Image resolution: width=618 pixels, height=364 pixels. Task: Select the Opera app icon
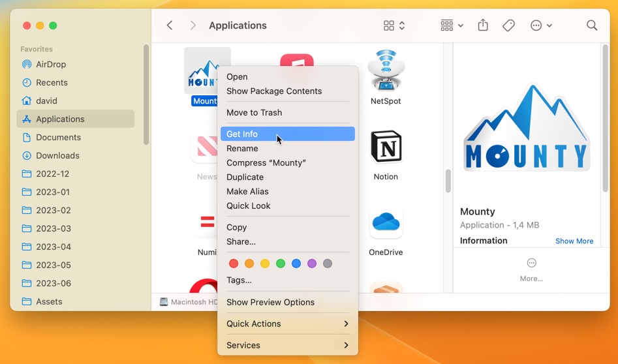coord(204,285)
